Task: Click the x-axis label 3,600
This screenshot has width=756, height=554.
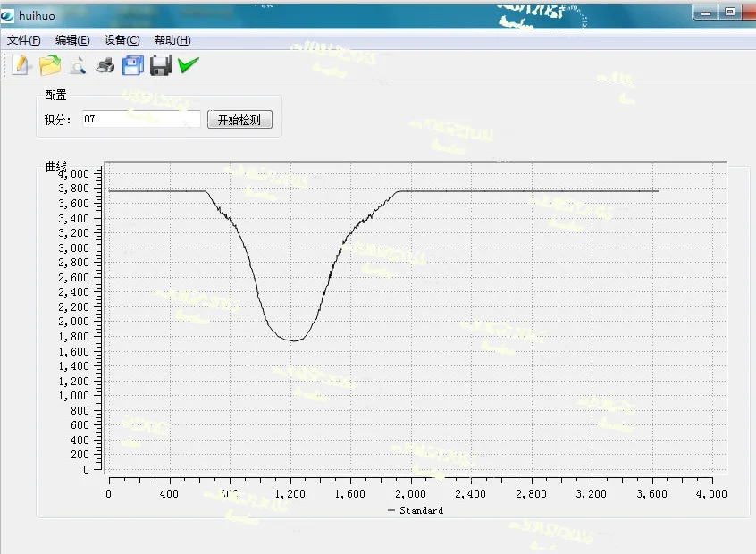Action: tap(651, 494)
